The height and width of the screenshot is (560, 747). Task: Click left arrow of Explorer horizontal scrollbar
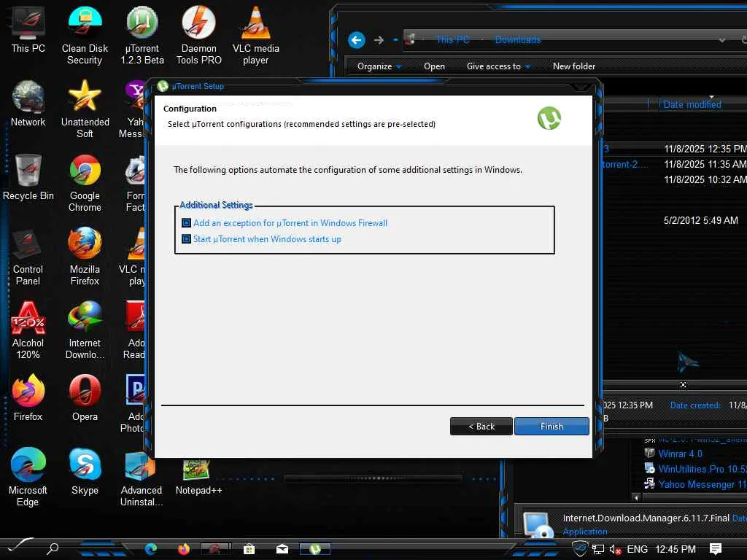pyautogui.click(x=636, y=497)
